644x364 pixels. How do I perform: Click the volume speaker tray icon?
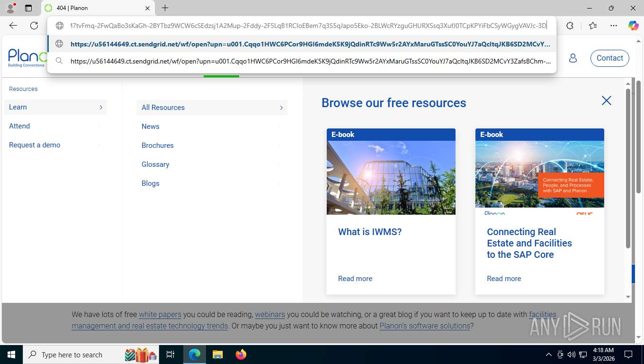pos(572,355)
